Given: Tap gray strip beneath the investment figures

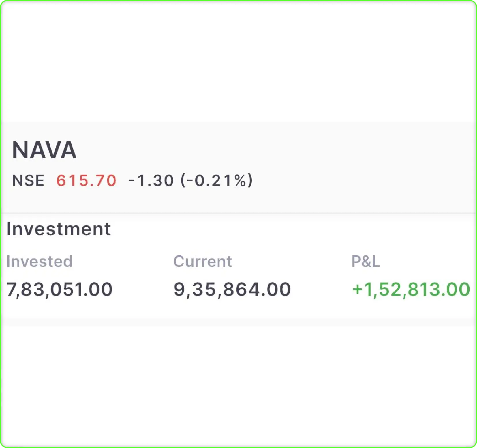Looking at the screenshot, I should coord(238,322).
